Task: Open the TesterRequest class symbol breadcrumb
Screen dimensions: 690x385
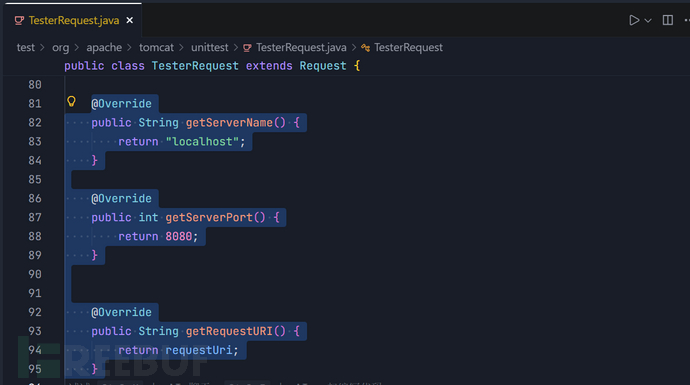Action: tap(408, 48)
